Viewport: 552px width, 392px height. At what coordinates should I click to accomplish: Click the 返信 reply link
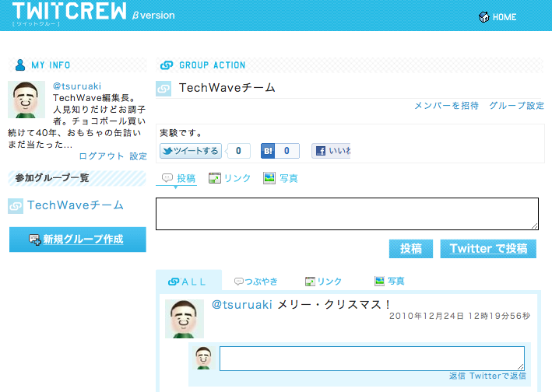point(457,376)
